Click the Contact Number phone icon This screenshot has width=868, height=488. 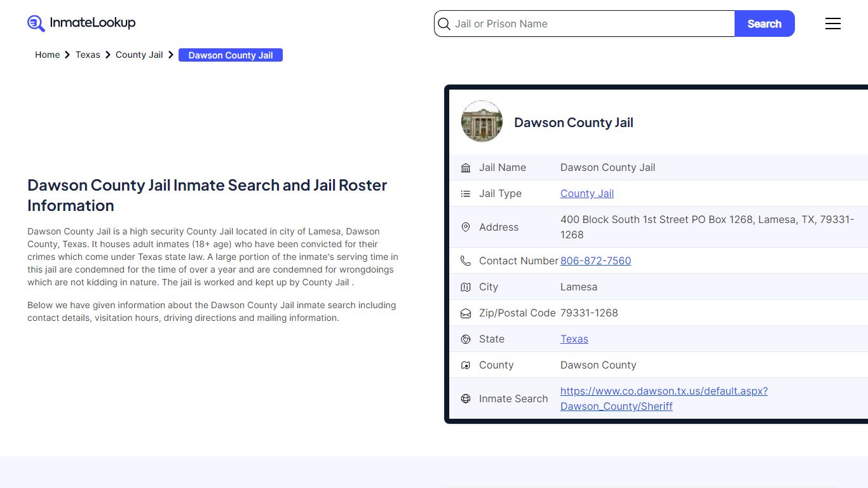[466, 261]
